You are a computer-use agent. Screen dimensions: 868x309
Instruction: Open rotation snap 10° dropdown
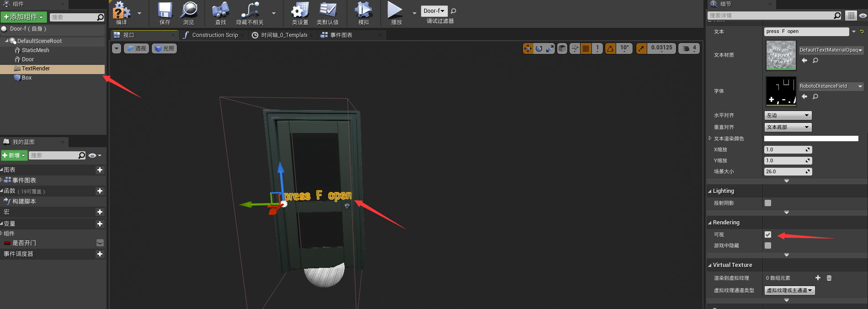624,48
